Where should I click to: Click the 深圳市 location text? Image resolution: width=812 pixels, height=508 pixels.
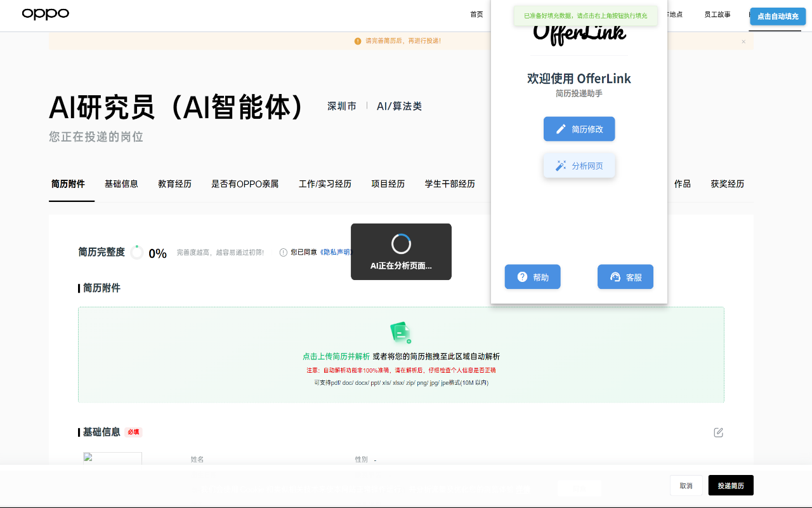point(342,106)
